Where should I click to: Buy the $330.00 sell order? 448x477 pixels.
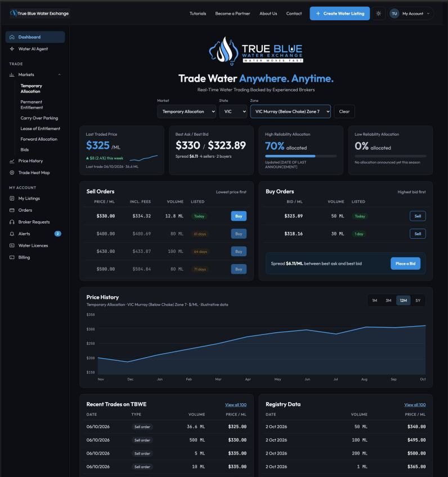point(239,216)
